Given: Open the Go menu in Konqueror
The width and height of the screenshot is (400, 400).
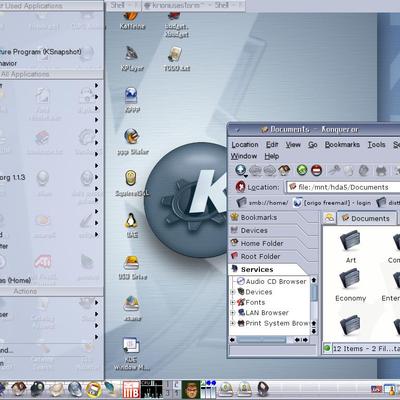Looking at the screenshot, I should pyautogui.click(x=312, y=145).
